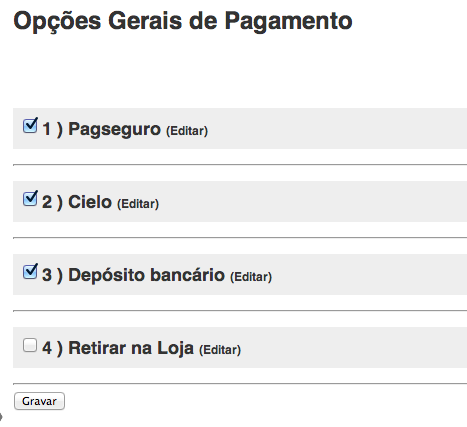Click Editar next to Cielo
467x427 pixels.
coord(138,204)
